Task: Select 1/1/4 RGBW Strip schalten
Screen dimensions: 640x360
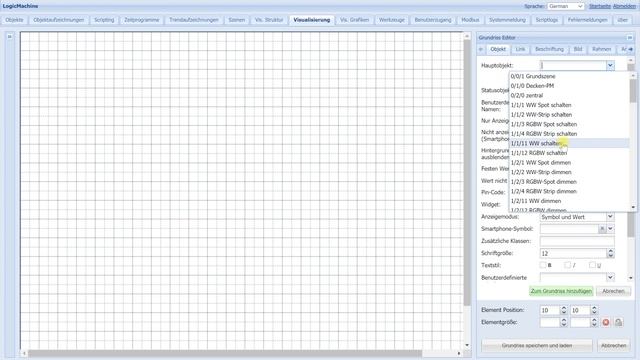Action: pos(569,134)
